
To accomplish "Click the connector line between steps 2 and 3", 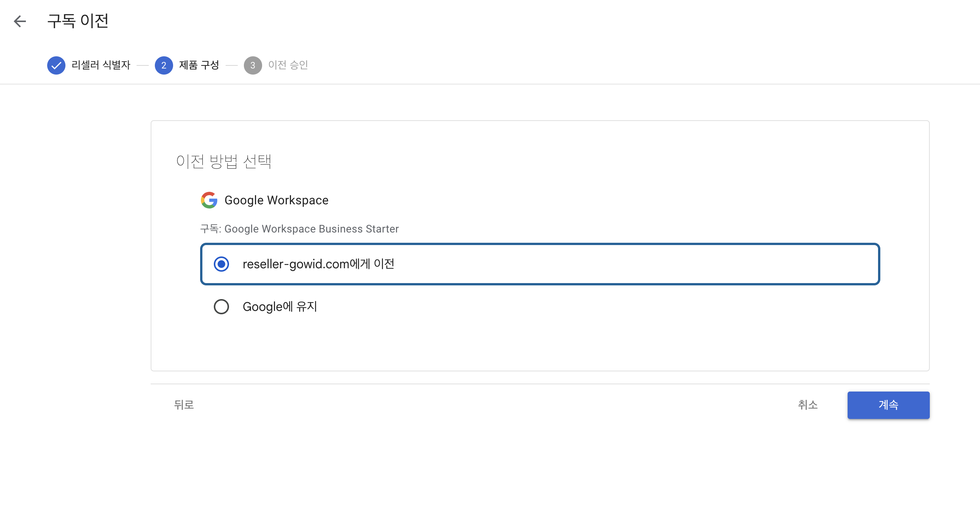I will pyautogui.click(x=231, y=65).
